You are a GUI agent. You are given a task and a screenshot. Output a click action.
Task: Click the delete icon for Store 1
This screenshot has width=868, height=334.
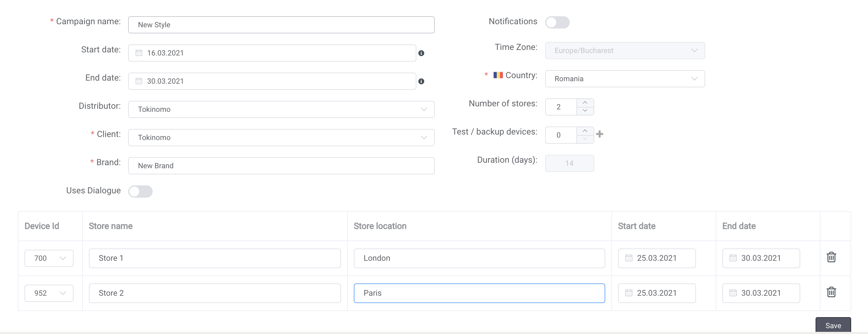(x=831, y=256)
